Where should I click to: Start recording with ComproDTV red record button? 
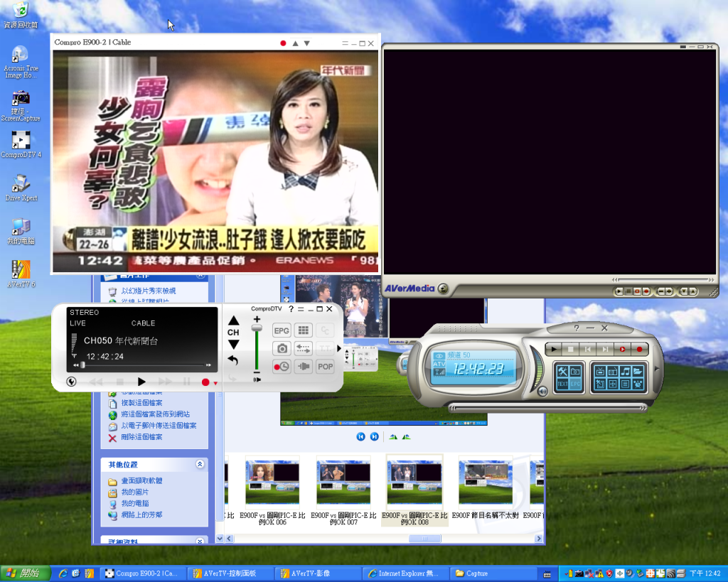[205, 382]
